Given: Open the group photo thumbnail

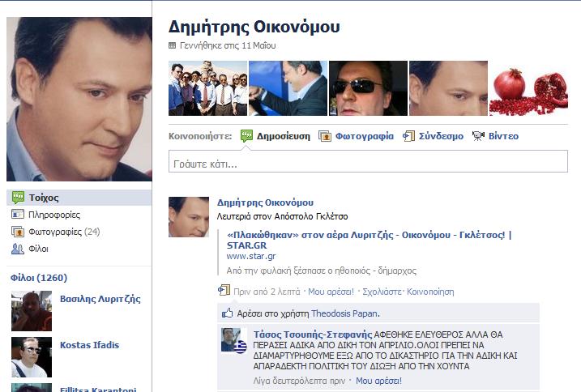Looking at the screenshot, I should (x=208, y=88).
